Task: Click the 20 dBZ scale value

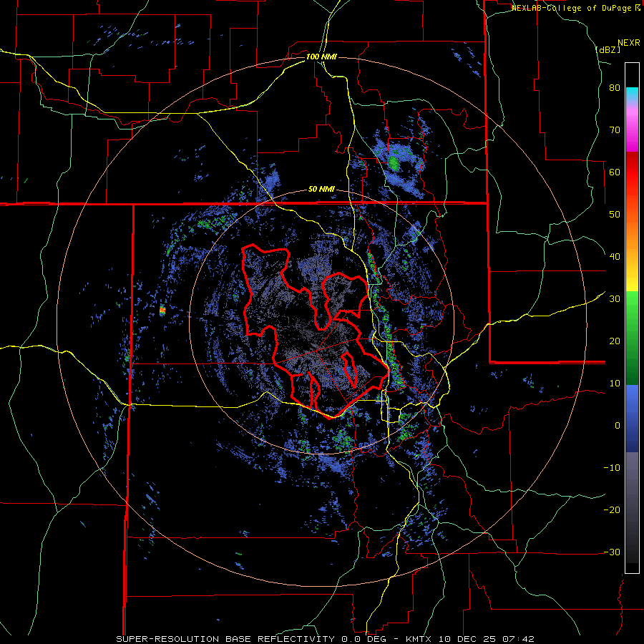Action: (x=615, y=341)
